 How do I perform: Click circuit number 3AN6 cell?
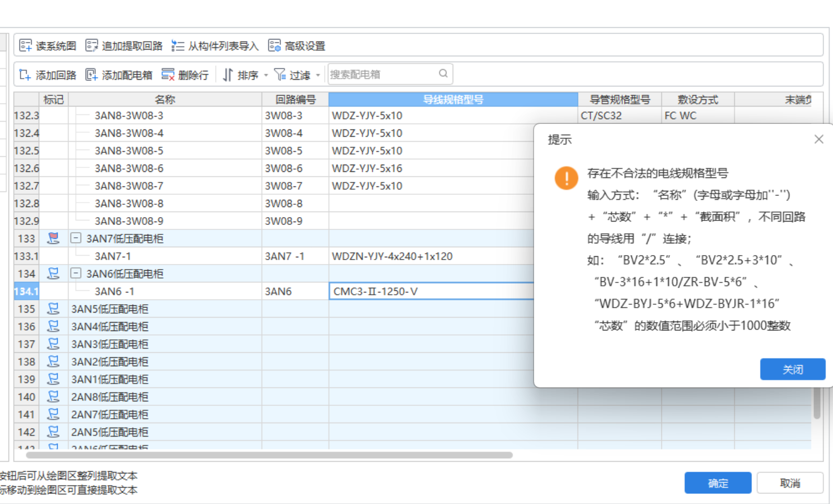pyautogui.click(x=295, y=291)
